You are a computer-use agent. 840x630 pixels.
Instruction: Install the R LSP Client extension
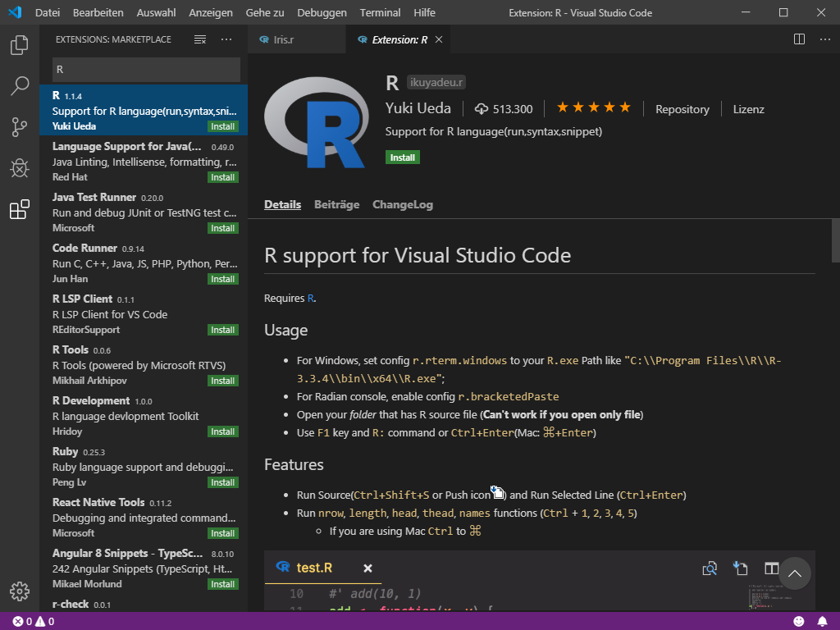click(x=223, y=330)
